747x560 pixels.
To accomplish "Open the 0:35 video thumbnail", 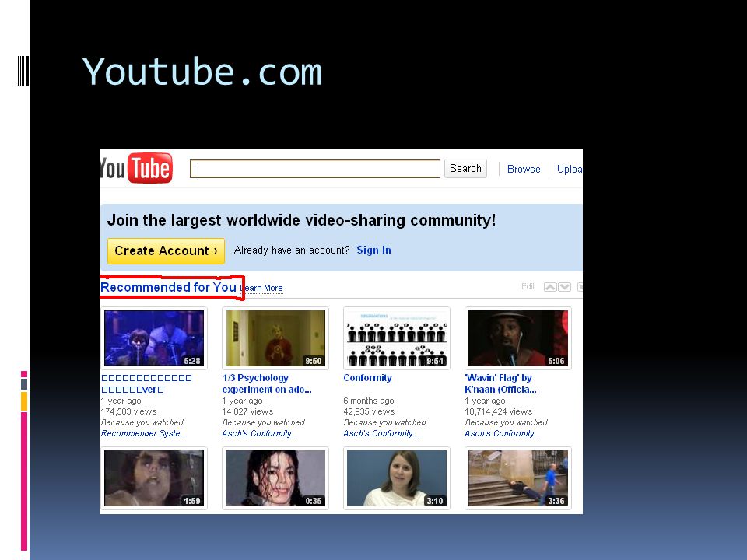I will (275, 478).
